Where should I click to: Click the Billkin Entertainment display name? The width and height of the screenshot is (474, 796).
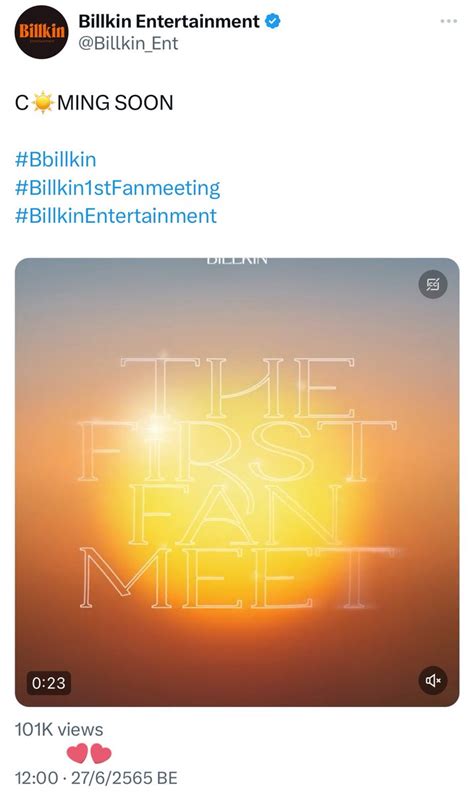(169, 21)
